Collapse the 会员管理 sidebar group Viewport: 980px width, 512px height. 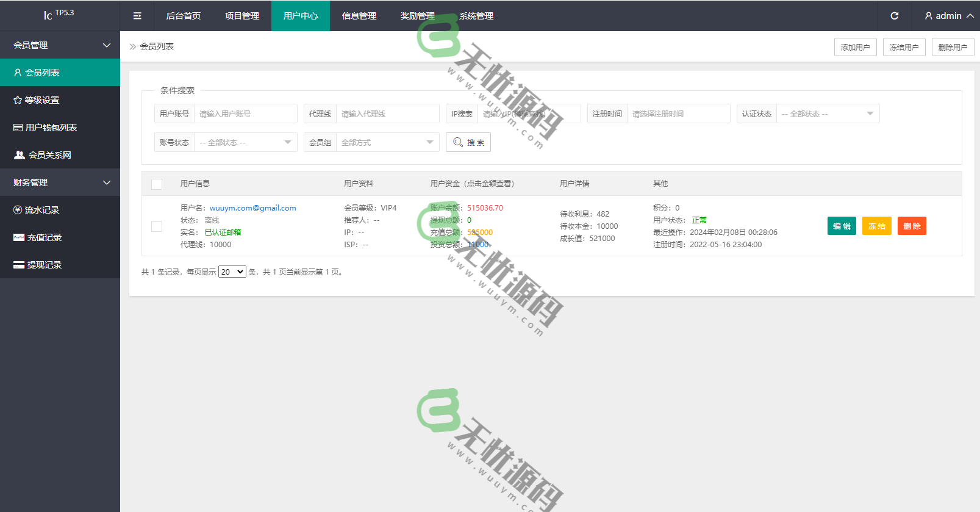coord(60,45)
